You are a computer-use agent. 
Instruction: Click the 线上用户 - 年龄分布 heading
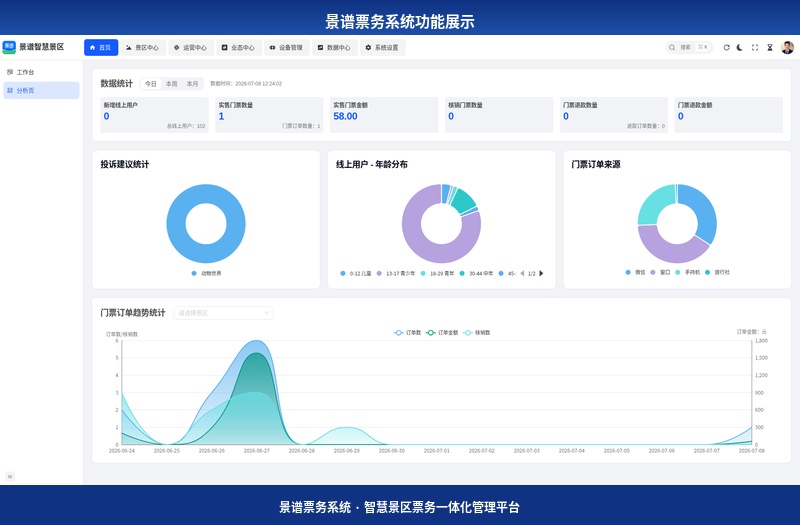(371, 164)
